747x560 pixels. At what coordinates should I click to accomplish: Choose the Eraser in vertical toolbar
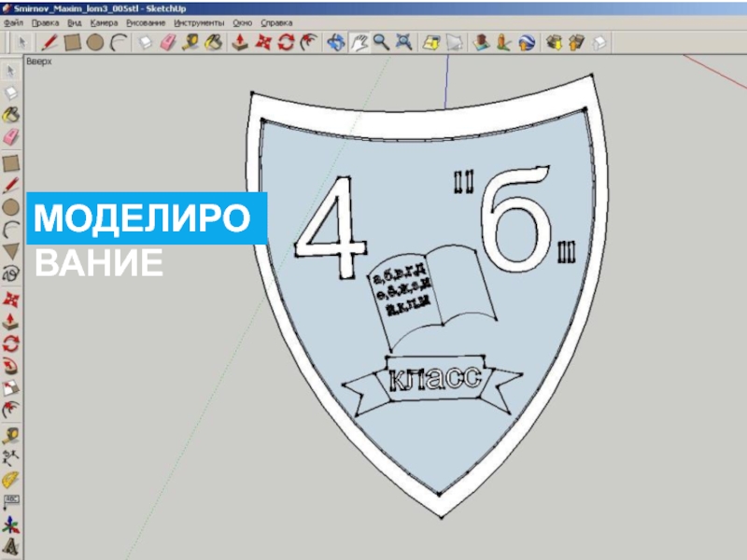(x=11, y=137)
